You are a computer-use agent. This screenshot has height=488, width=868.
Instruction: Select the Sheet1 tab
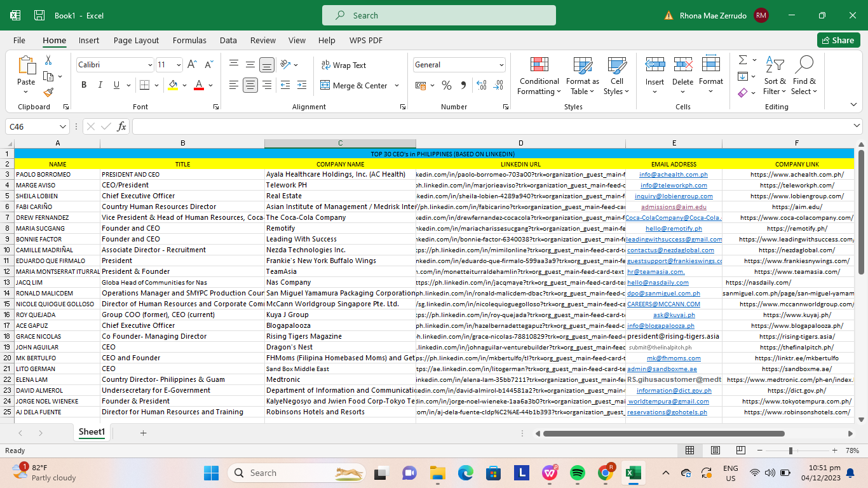pos(92,432)
